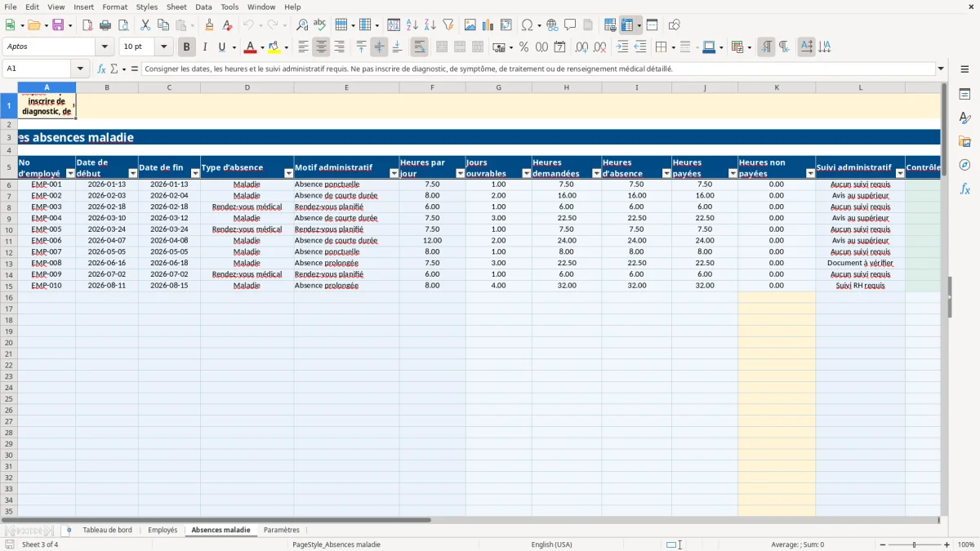
Task: Save the document using the toolbar Save icon
Action: tap(58, 25)
